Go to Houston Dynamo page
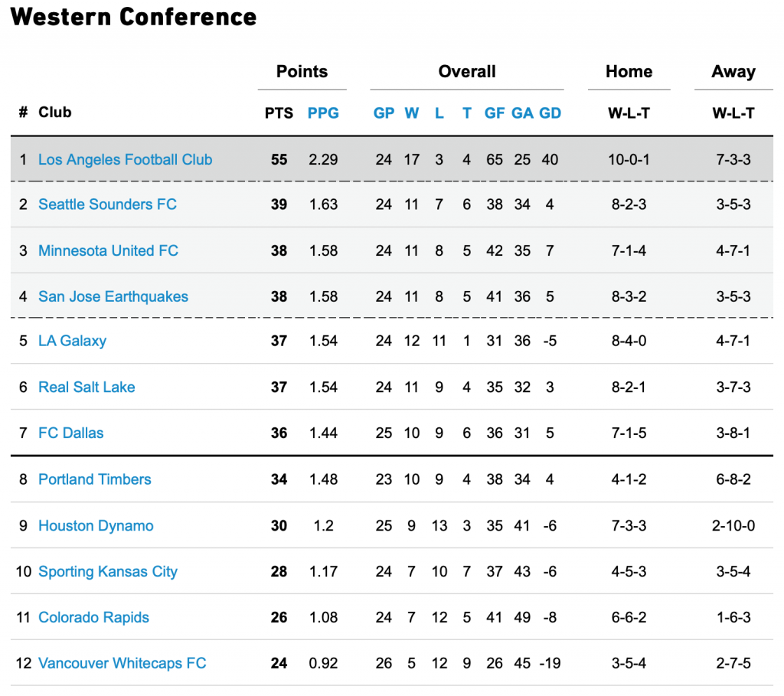The height and width of the screenshot is (696, 784). pos(96,526)
